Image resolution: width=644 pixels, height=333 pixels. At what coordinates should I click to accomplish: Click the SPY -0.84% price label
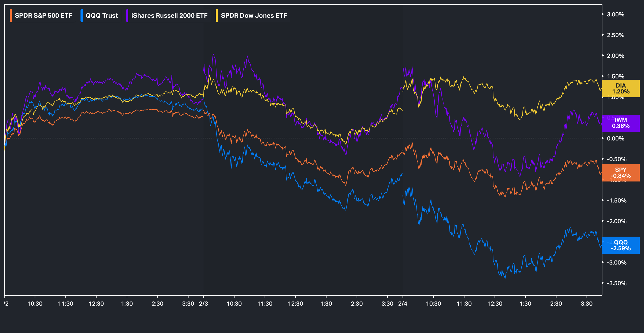click(621, 173)
